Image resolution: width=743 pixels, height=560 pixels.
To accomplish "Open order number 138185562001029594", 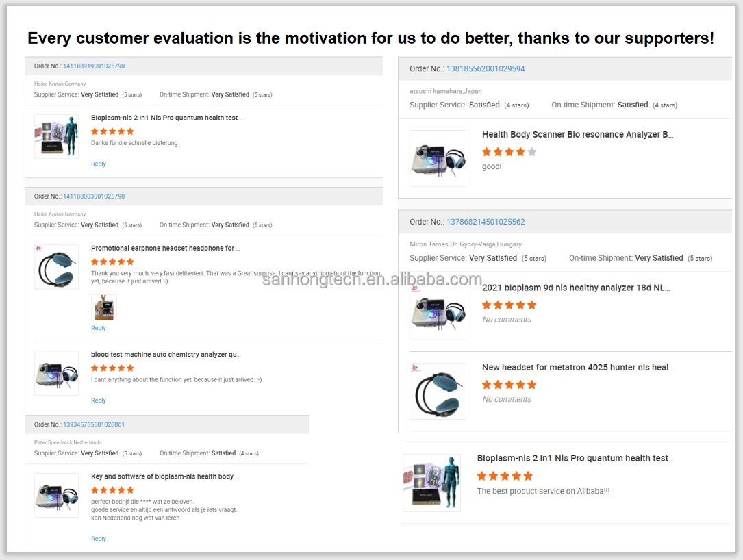I will [x=486, y=68].
